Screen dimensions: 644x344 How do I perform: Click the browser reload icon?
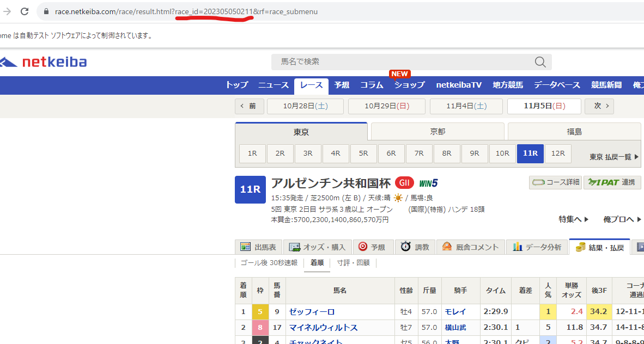[24, 10]
